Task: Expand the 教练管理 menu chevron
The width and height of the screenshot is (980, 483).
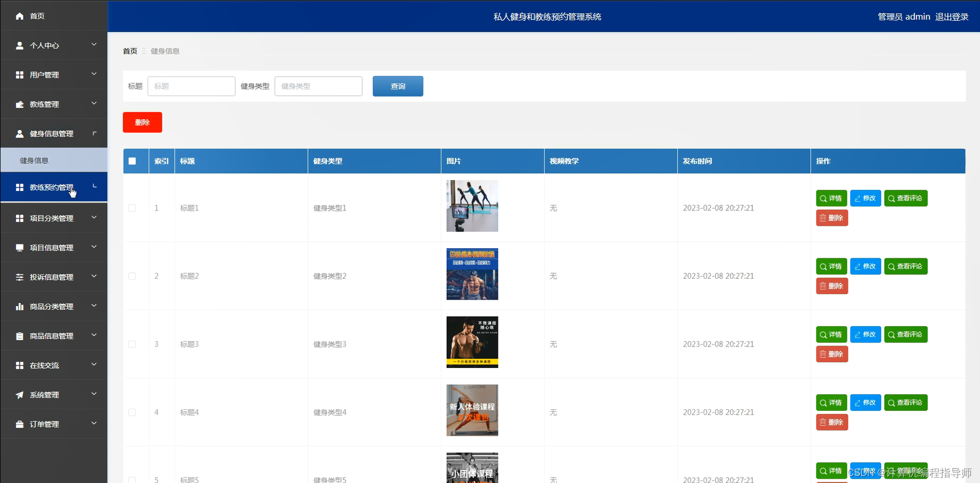Action: coord(94,103)
